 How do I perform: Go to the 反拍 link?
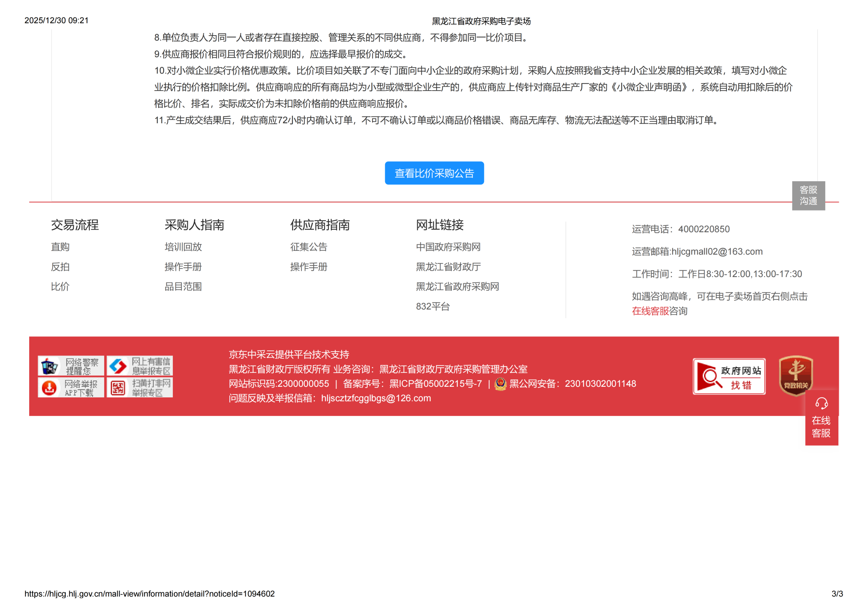[60, 267]
